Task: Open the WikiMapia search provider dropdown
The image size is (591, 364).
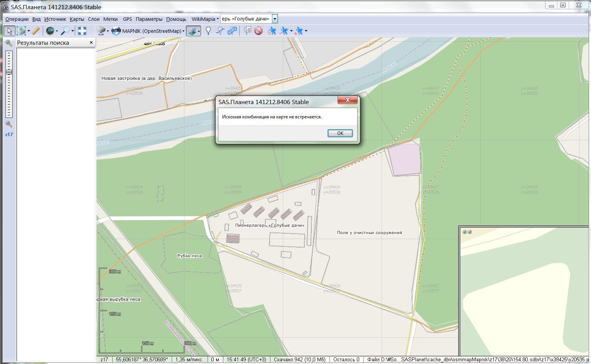Action: 205,19
